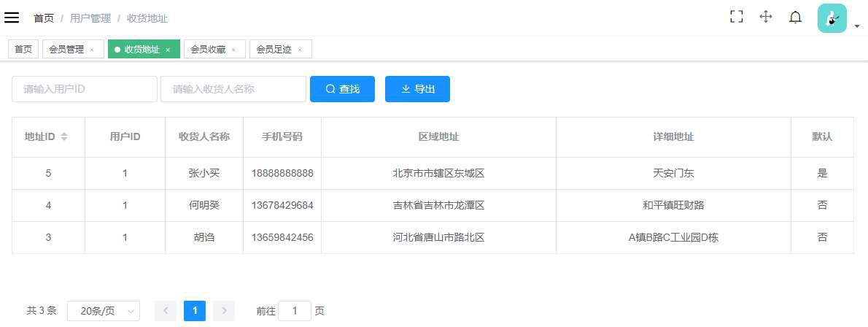Click 收货地址 breadcrumb text
Screen dimensions: 868x327
pyautogui.click(x=147, y=18)
